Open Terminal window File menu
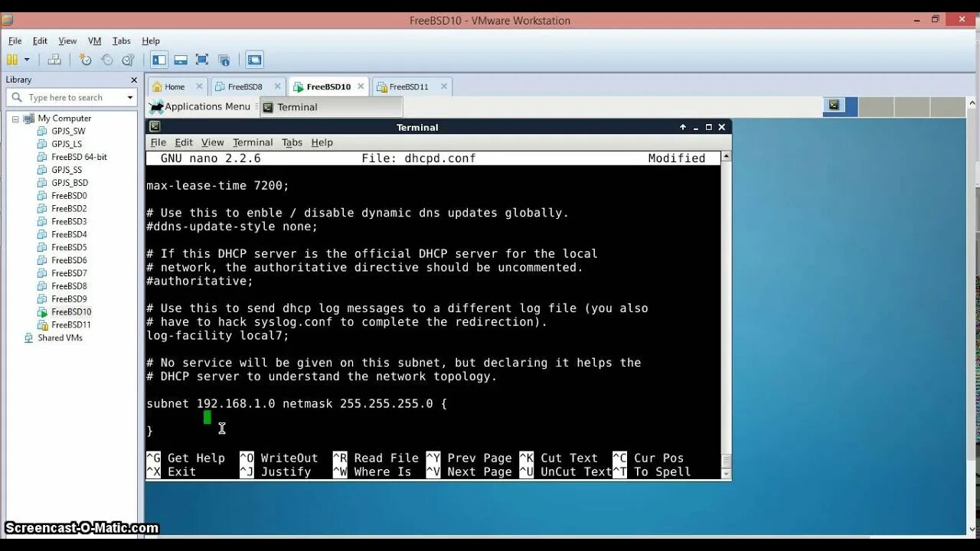The width and height of the screenshot is (980, 551). 158,142
